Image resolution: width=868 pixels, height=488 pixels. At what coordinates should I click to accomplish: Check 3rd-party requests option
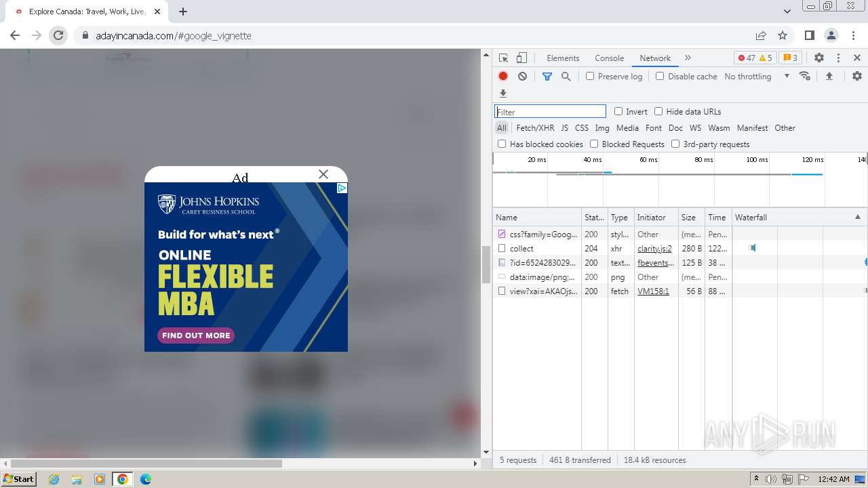pyautogui.click(x=675, y=144)
